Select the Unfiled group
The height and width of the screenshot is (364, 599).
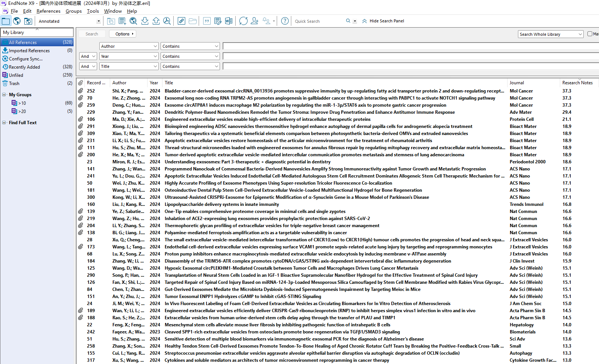click(37, 75)
